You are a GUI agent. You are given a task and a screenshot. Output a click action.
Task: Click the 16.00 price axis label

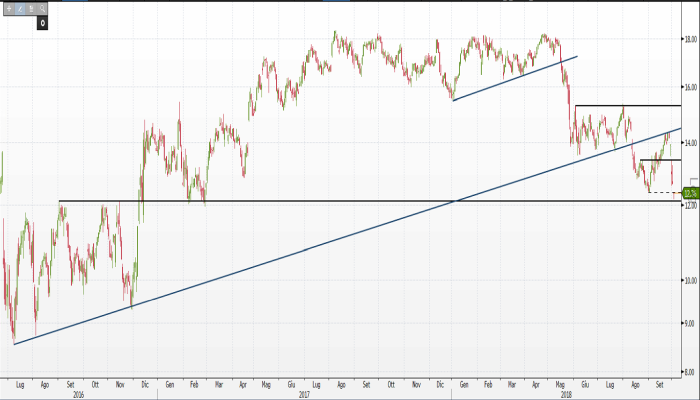click(689, 88)
